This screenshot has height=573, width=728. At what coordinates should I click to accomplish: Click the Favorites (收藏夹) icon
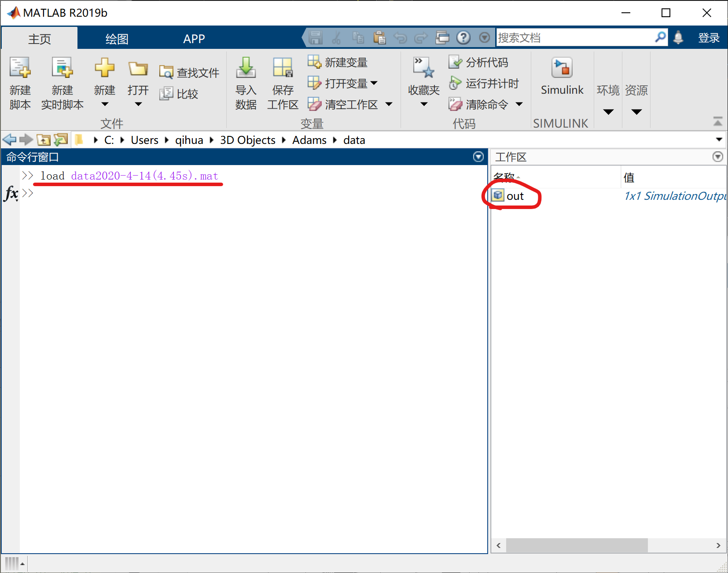(423, 67)
